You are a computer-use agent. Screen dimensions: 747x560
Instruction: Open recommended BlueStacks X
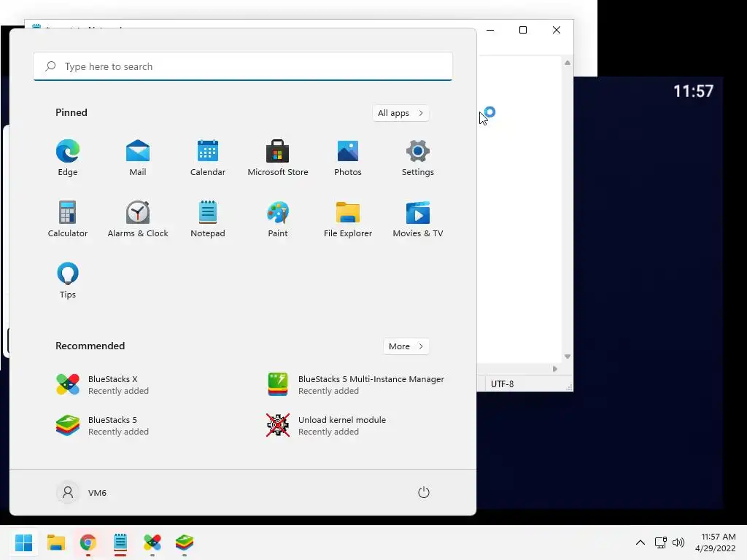[102, 385]
